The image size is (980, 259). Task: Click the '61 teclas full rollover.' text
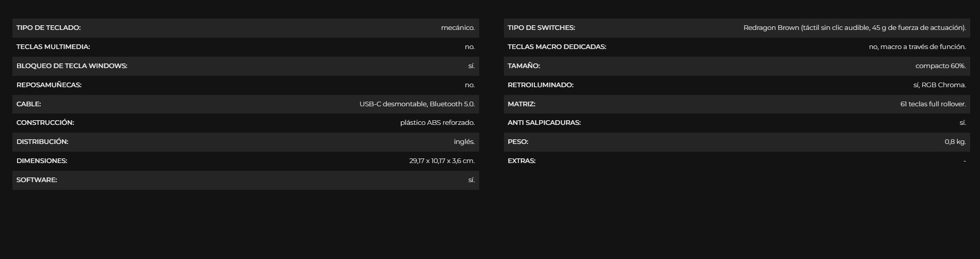click(932, 104)
